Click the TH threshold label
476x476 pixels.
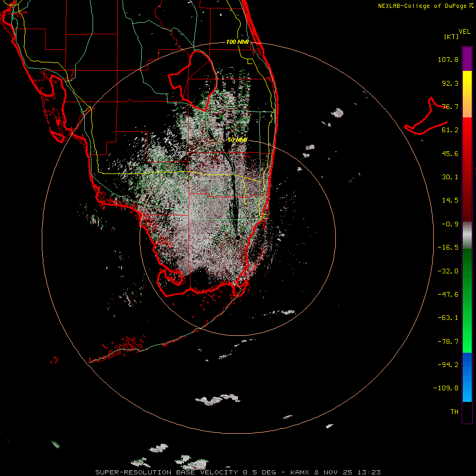[x=454, y=412]
